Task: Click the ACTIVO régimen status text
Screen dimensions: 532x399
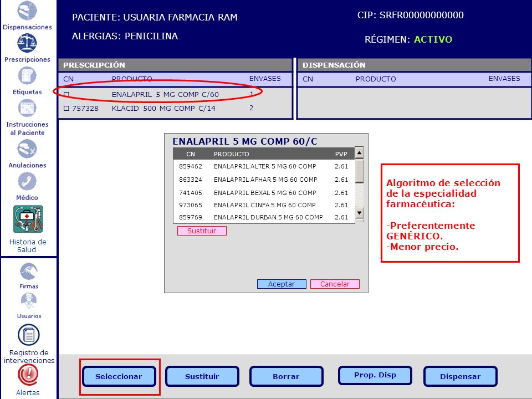Action: [433, 39]
